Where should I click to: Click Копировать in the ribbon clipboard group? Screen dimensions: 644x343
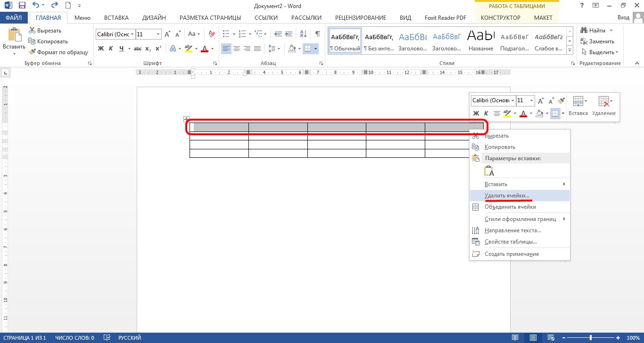coord(48,41)
